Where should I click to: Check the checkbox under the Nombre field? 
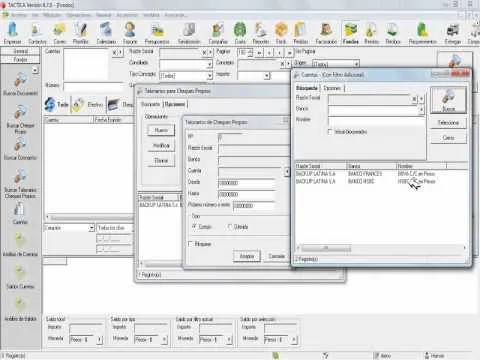pos(330,132)
